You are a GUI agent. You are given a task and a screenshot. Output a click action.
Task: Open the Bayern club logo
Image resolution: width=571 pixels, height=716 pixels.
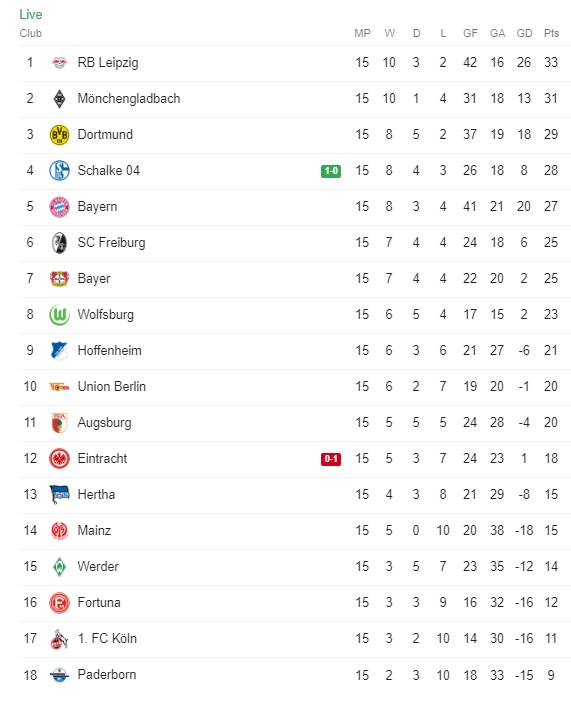tap(59, 207)
